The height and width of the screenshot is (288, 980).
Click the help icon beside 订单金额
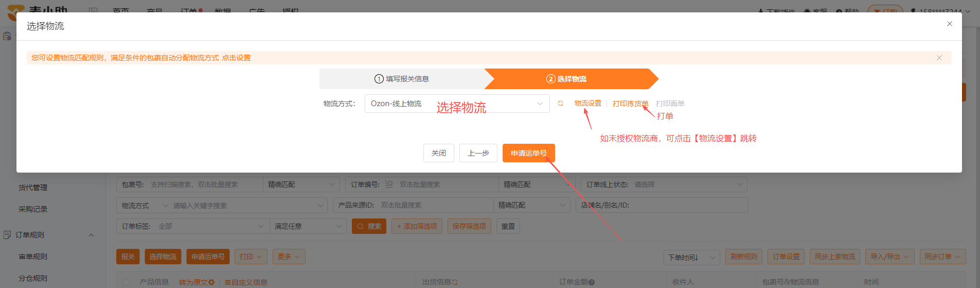tap(592, 282)
